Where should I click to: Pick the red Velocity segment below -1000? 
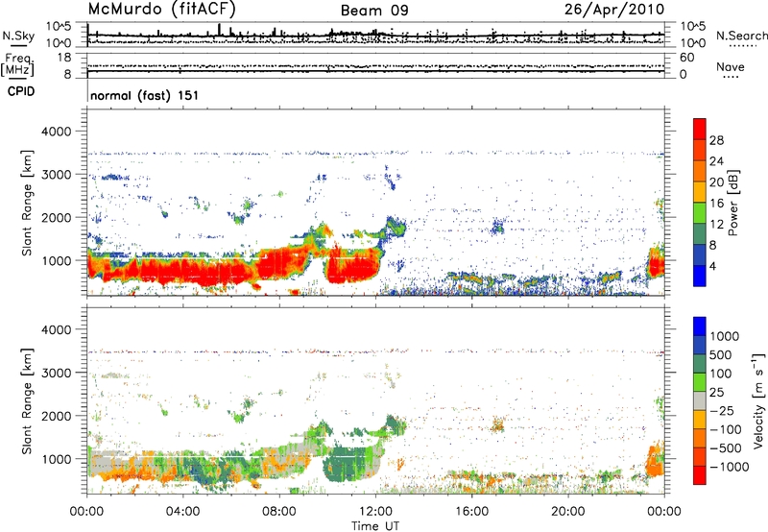click(700, 475)
